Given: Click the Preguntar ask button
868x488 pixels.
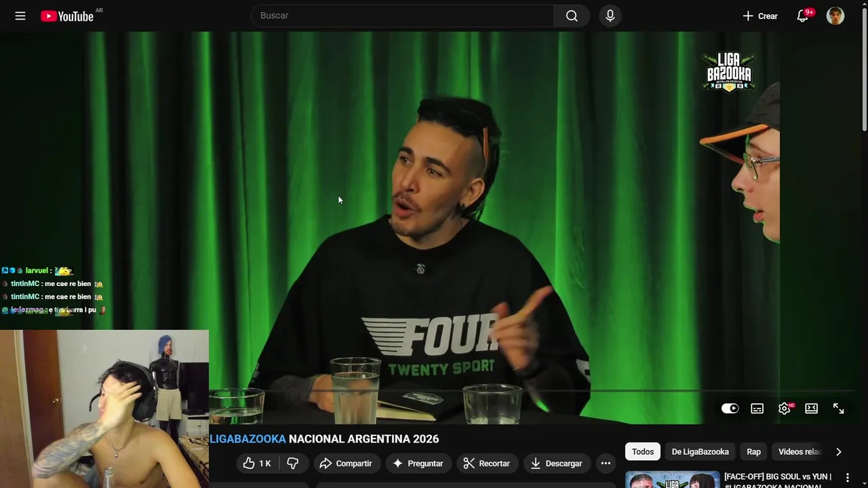Looking at the screenshot, I should tap(418, 463).
